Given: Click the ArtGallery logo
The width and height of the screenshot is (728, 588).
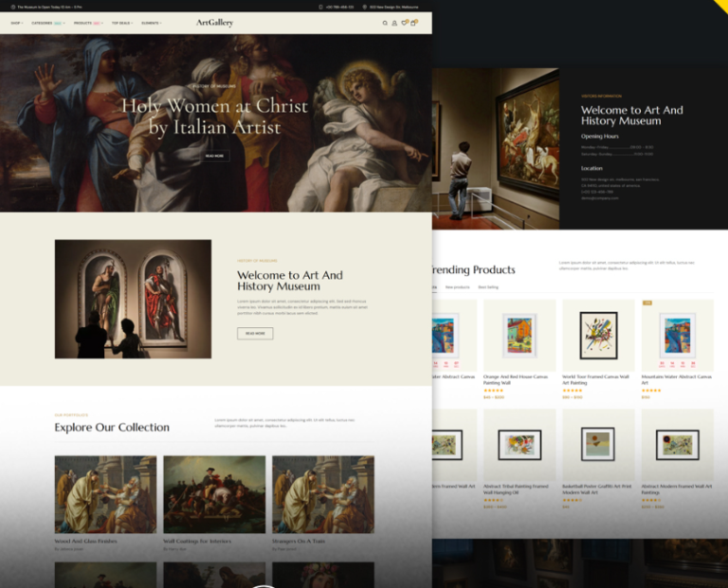Looking at the screenshot, I should tap(214, 23).
